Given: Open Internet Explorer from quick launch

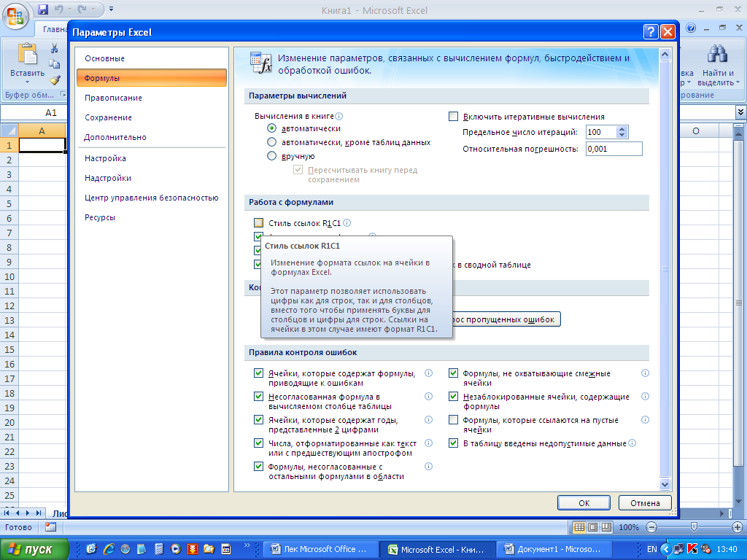Looking at the screenshot, I should tap(109, 549).
